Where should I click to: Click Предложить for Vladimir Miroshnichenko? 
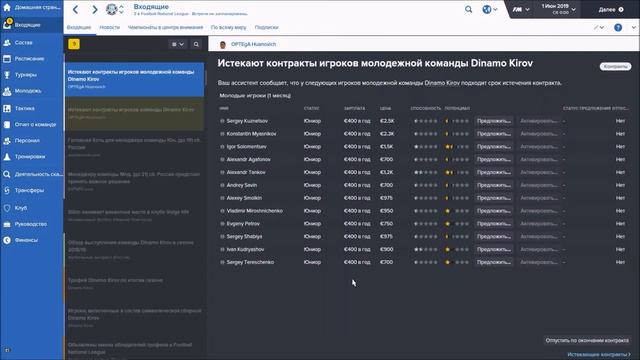click(x=494, y=211)
